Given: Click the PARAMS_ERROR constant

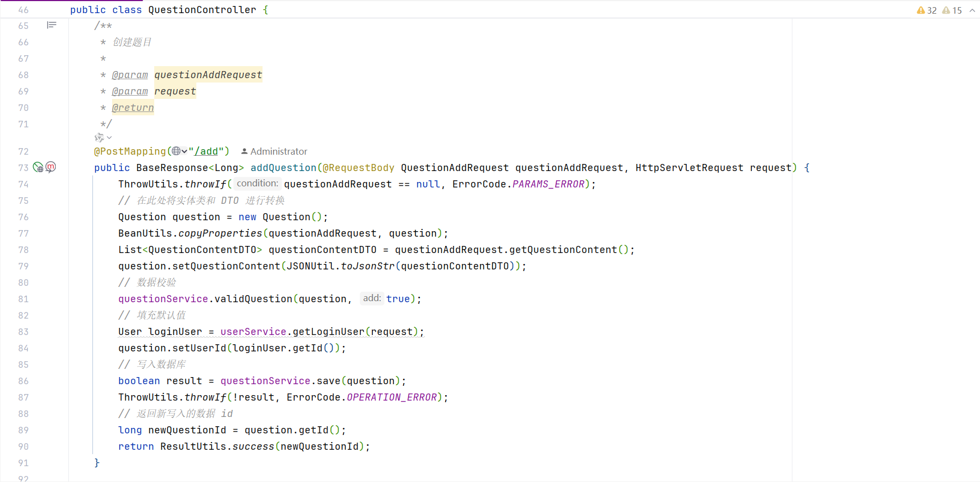Looking at the screenshot, I should [x=548, y=184].
